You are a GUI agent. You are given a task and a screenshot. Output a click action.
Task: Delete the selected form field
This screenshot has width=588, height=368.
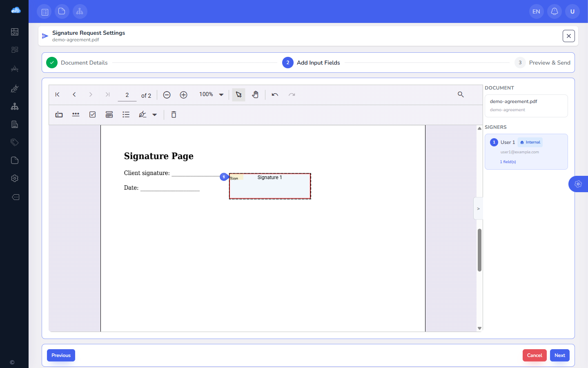pos(174,115)
